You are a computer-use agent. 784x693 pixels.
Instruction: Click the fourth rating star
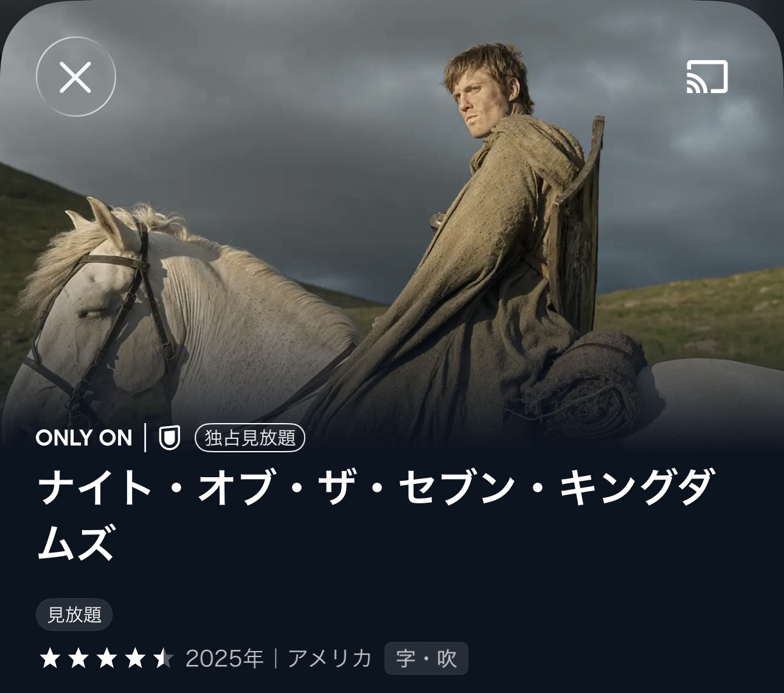(135, 658)
